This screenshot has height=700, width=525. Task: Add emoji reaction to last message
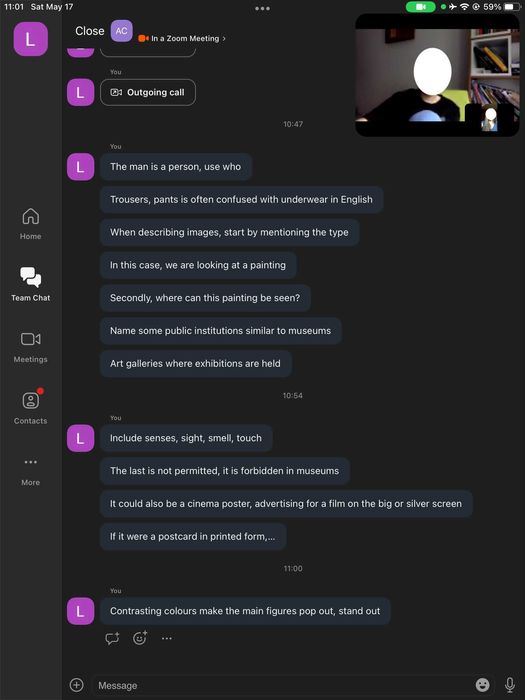click(x=140, y=638)
